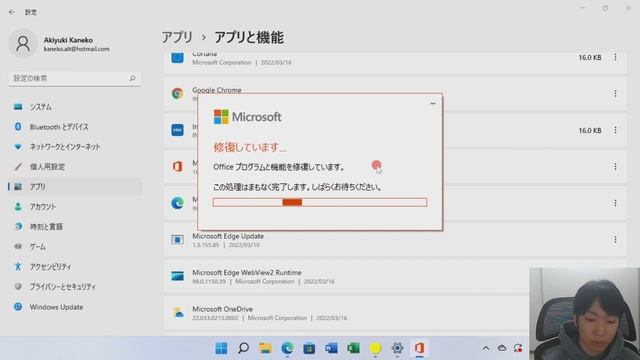Screen dimensions: 640x360
Task: Open more options for Cortana
Action: 615,58
